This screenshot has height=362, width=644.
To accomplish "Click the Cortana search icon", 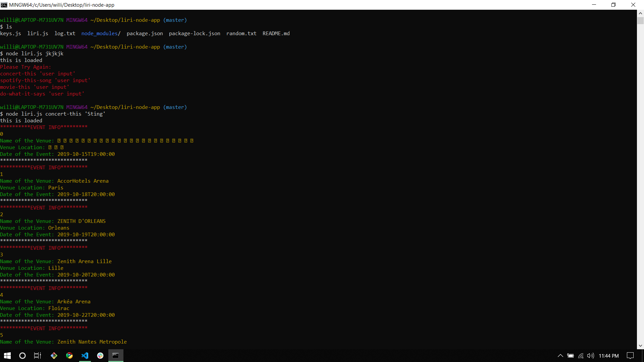I will (22, 356).
